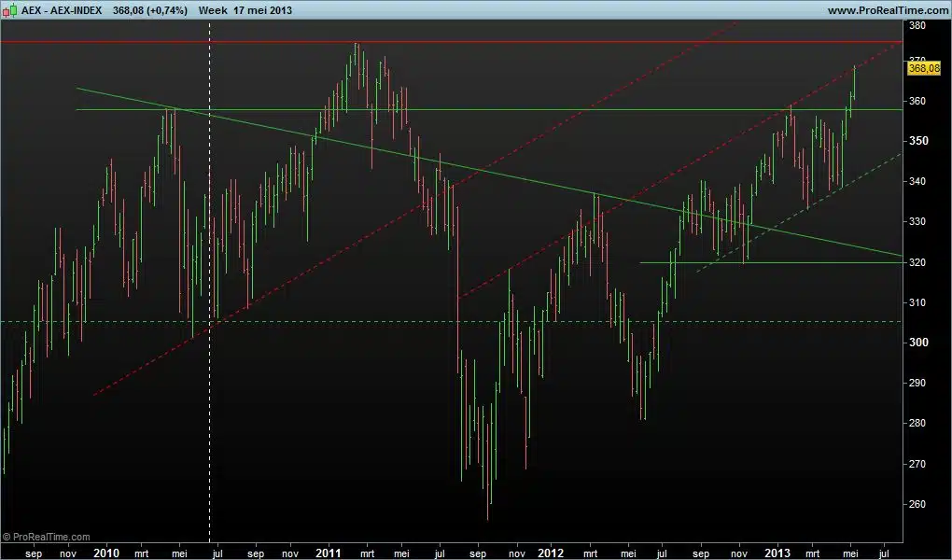Select the red horizontal resistance line near 375
This screenshot has width=952, height=560.
coord(560,42)
